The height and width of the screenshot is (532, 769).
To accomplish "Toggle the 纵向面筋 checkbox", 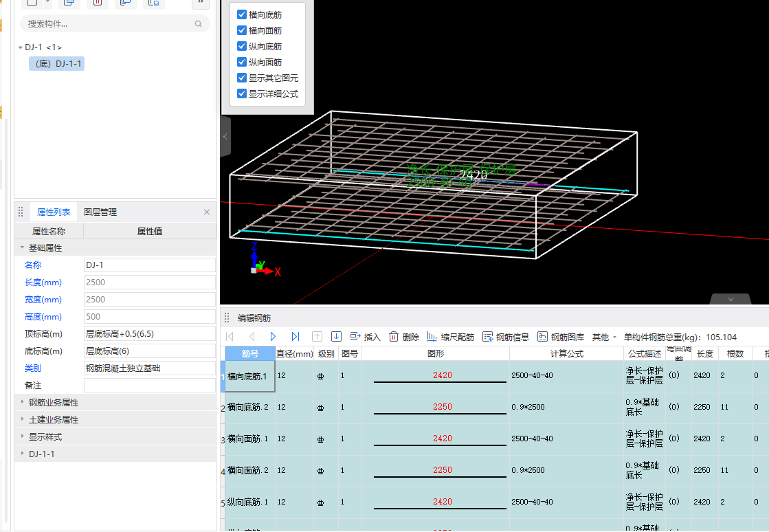I will tap(242, 62).
